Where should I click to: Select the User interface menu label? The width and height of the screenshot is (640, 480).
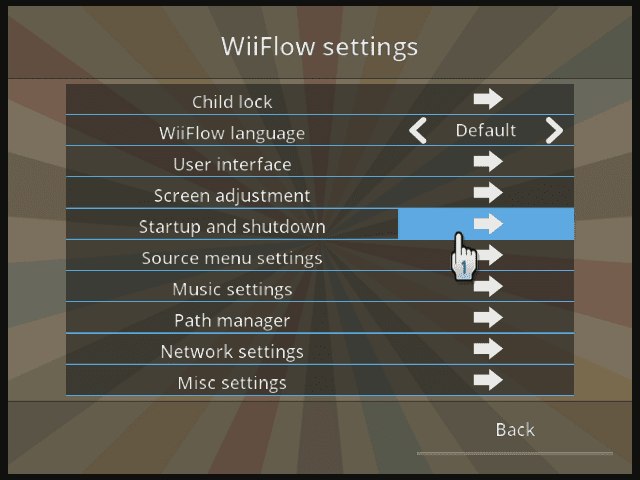point(232,164)
